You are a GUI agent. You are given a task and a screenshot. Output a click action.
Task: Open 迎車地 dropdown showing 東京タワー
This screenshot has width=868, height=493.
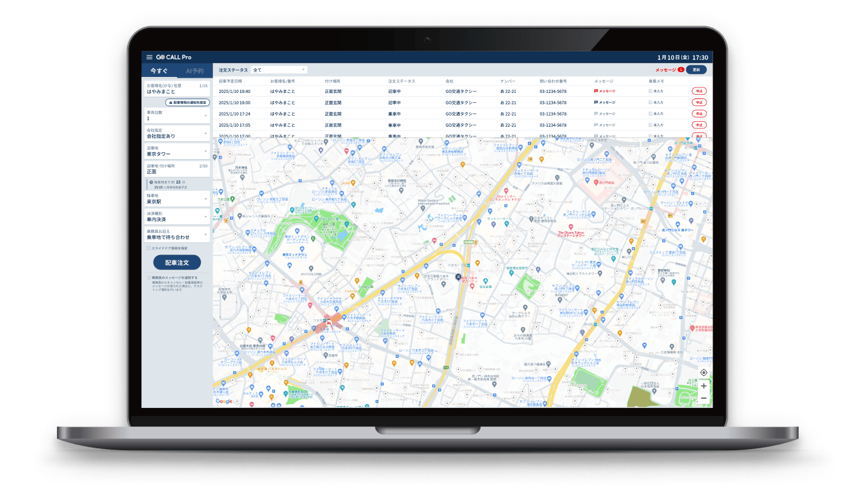177,150
